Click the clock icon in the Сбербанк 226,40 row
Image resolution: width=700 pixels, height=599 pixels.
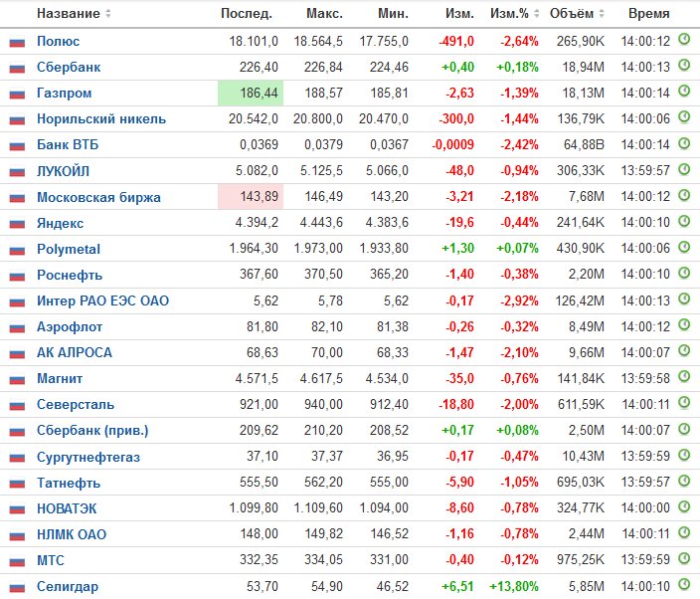(x=684, y=66)
